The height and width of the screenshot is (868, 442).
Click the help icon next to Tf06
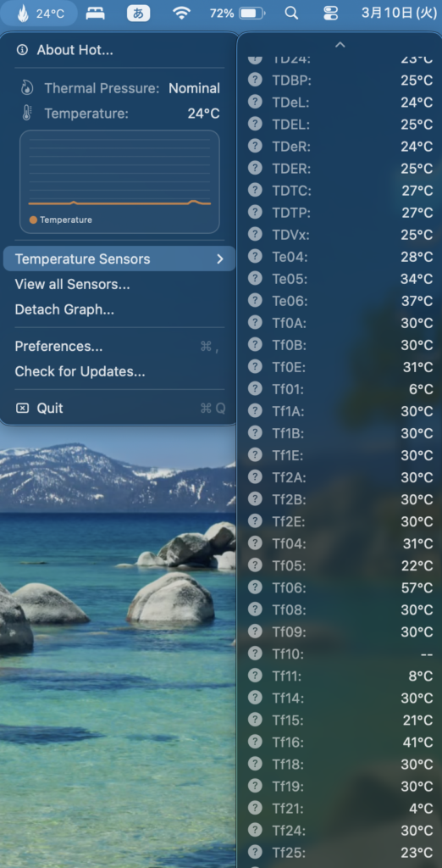(x=255, y=587)
